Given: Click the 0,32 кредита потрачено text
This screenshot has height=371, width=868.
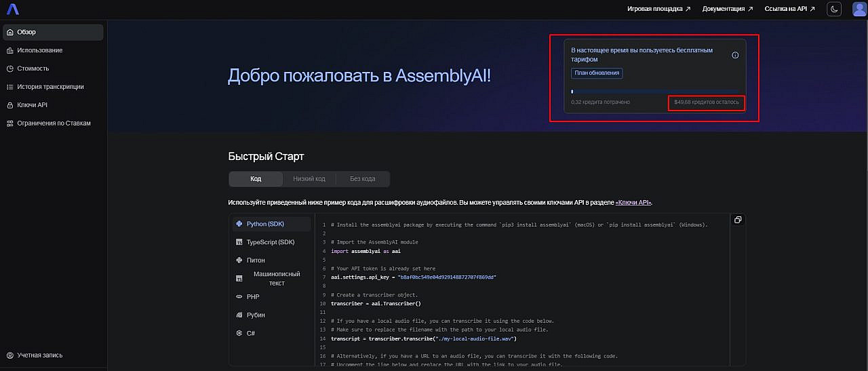Looking at the screenshot, I should coord(601,102).
